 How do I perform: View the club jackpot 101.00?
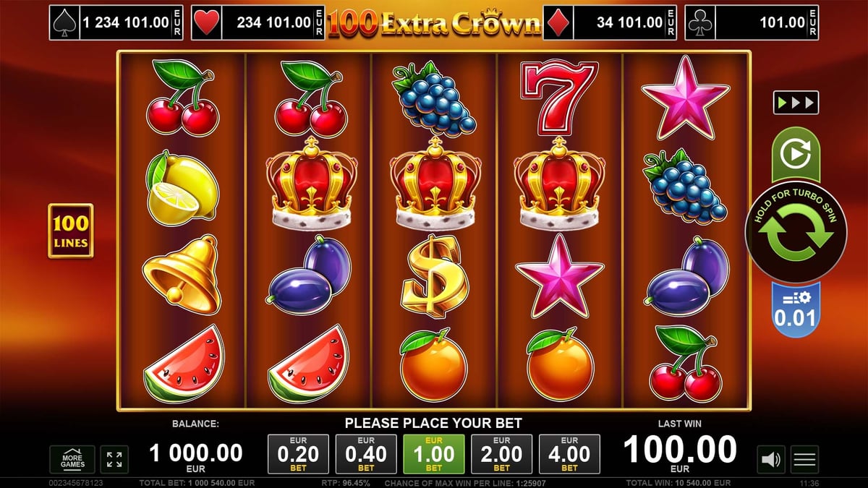(752, 23)
